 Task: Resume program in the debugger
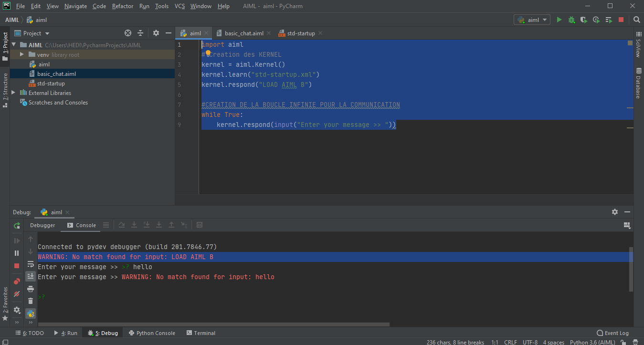[x=17, y=241]
